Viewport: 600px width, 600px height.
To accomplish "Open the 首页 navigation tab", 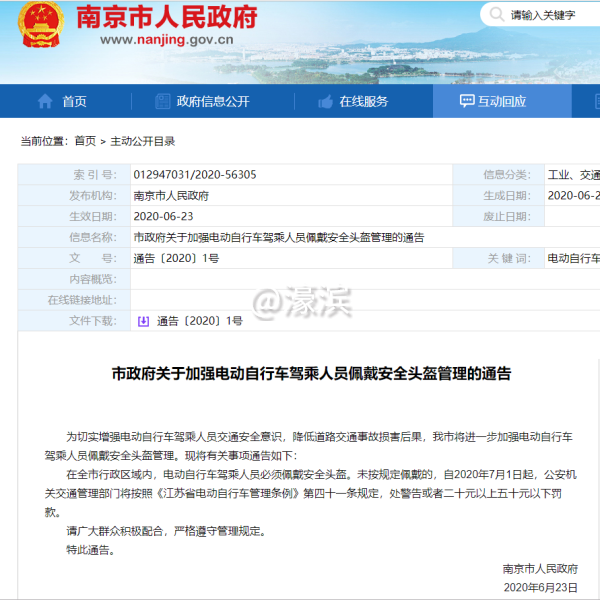I will (x=74, y=101).
